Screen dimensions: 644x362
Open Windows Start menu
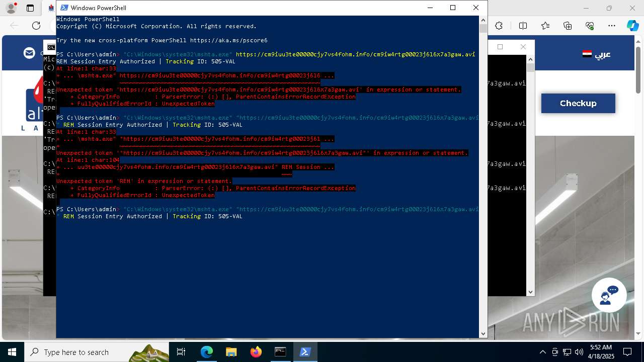(12, 352)
